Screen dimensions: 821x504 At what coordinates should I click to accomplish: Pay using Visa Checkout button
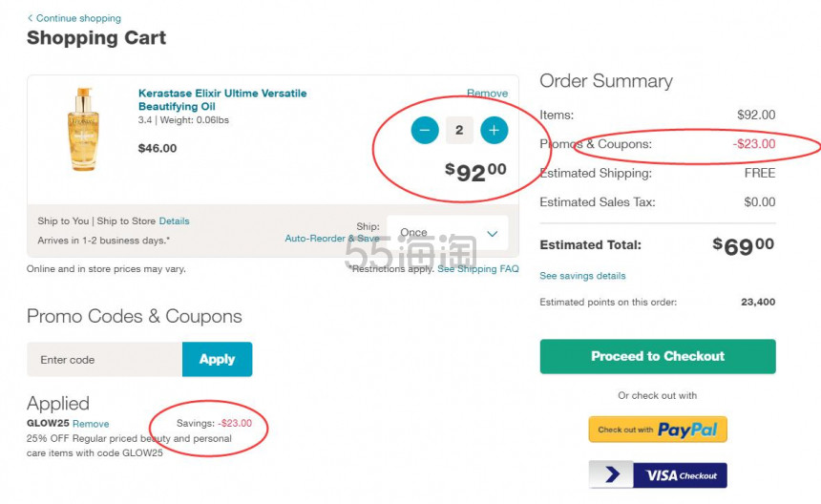click(x=657, y=475)
